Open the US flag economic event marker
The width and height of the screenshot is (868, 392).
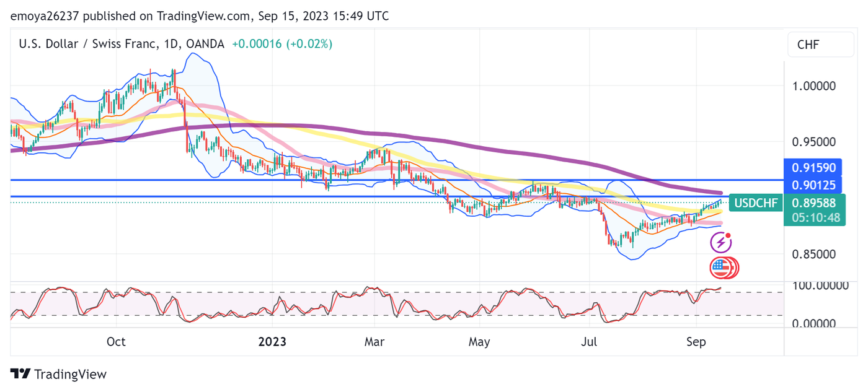coord(720,268)
